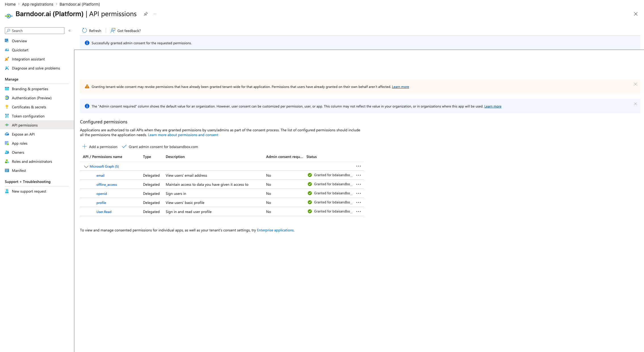
Task: Collapse the Microsoft Graph (5) group
Action: tap(86, 166)
